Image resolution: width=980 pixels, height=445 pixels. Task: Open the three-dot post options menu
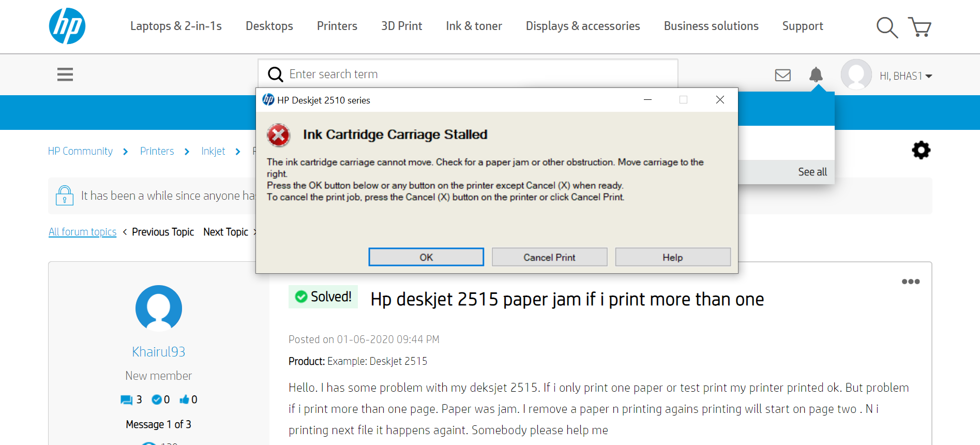pyautogui.click(x=911, y=281)
